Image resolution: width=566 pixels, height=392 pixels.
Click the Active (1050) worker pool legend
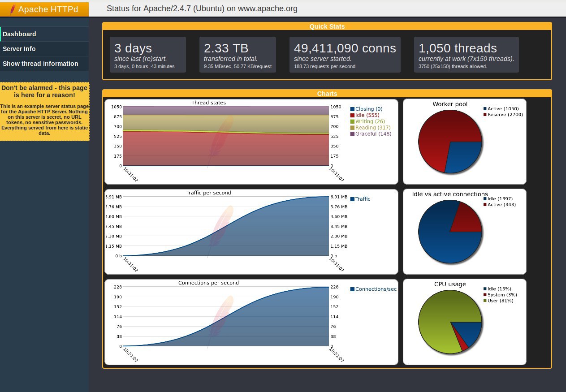coord(501,108)
